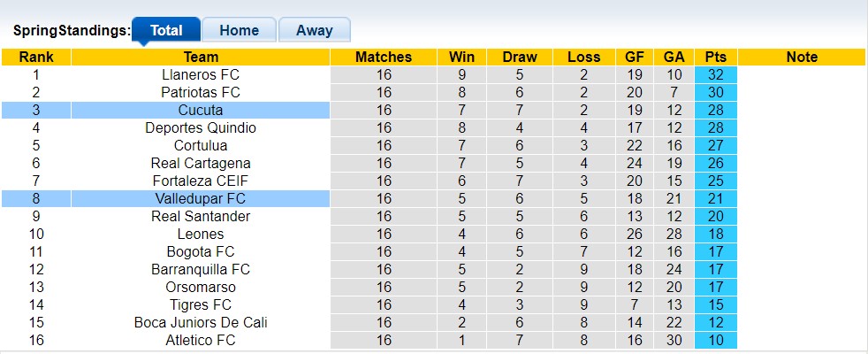Click highlighted Valledupar FC team row
Viewport: 868px width, 354px height.
[201, 199]
